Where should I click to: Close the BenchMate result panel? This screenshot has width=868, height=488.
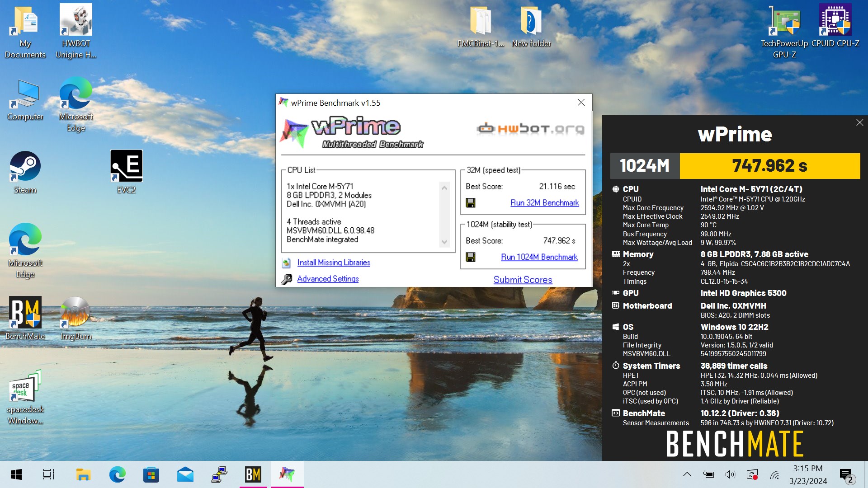pos(860,122)
